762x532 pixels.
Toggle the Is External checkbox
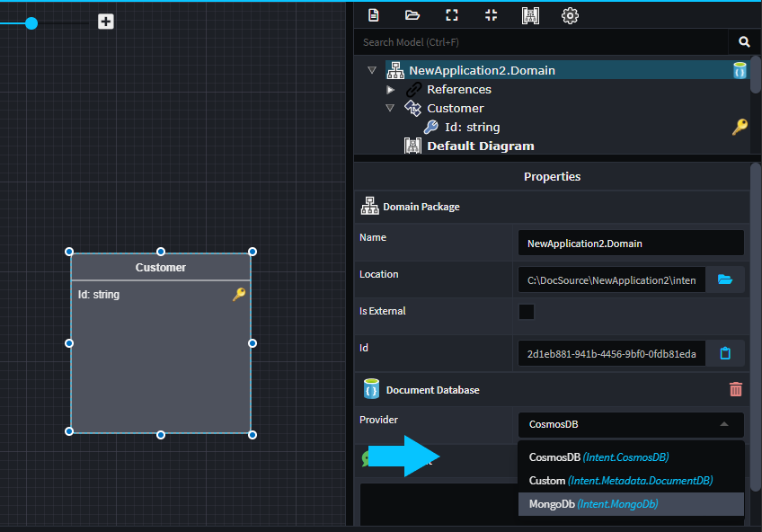pos(527,312)
